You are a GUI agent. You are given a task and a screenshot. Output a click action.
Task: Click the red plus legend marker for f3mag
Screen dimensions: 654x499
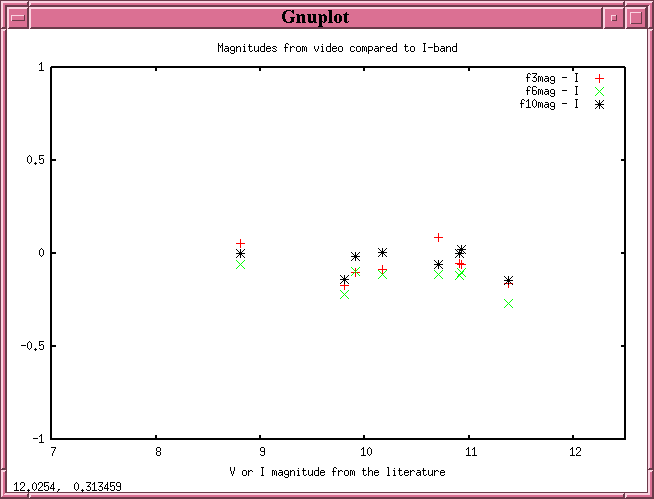[599, 78]
